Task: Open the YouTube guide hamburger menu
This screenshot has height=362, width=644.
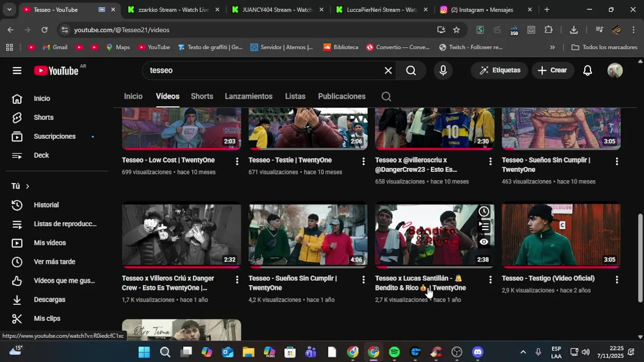Action: 17,70
